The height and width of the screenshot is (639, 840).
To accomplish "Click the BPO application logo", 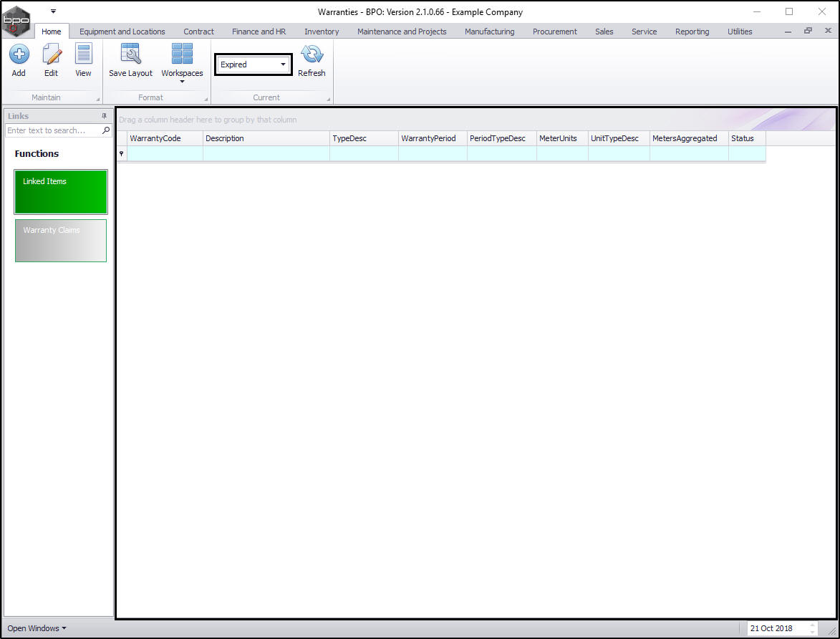I will tap(16, 20).
